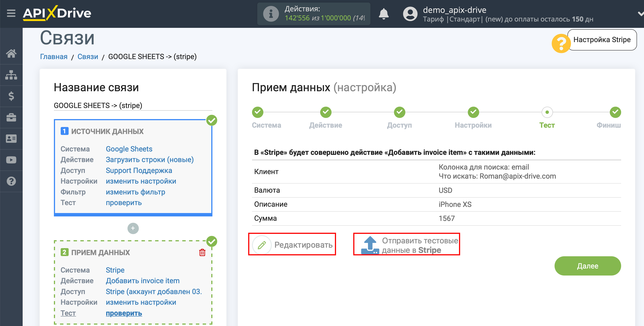
Task: Open the Stripe system link
Action: pos(115,270)
